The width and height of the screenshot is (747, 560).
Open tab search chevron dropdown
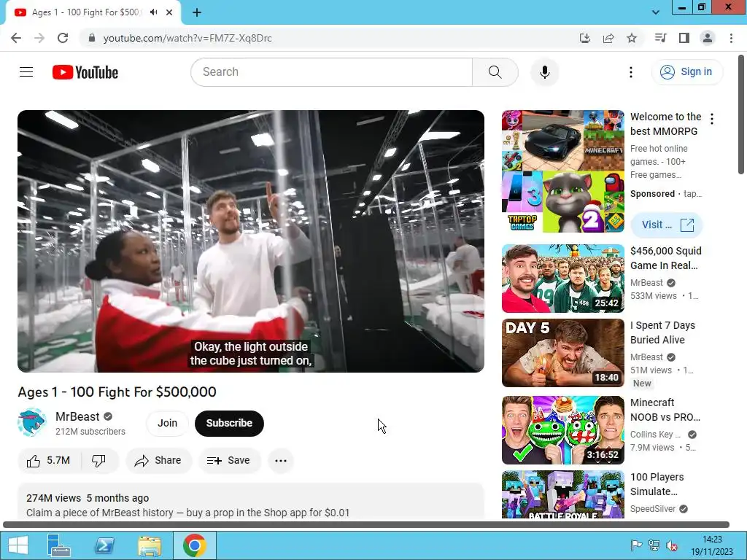point(656,12)
